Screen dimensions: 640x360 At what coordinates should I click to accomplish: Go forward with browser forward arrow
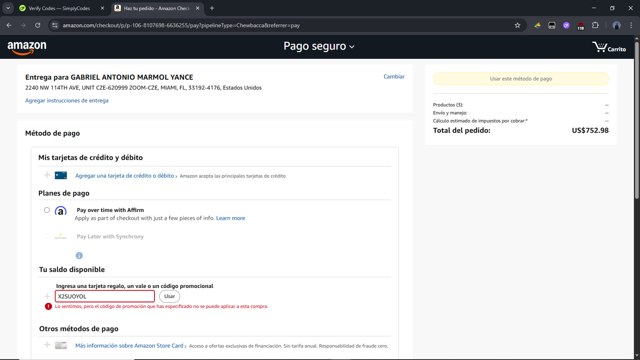(23, 25)
